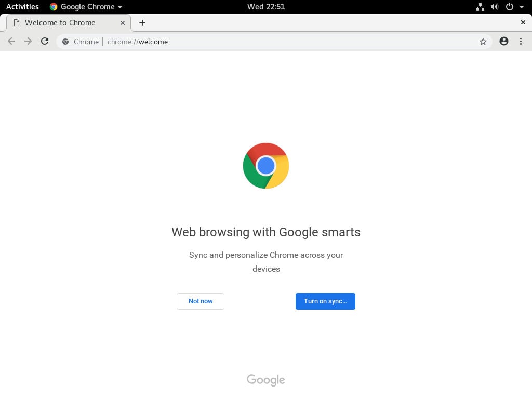Open the Activities overview
This screenshot has height=399, width=532.
coord(22,7)
